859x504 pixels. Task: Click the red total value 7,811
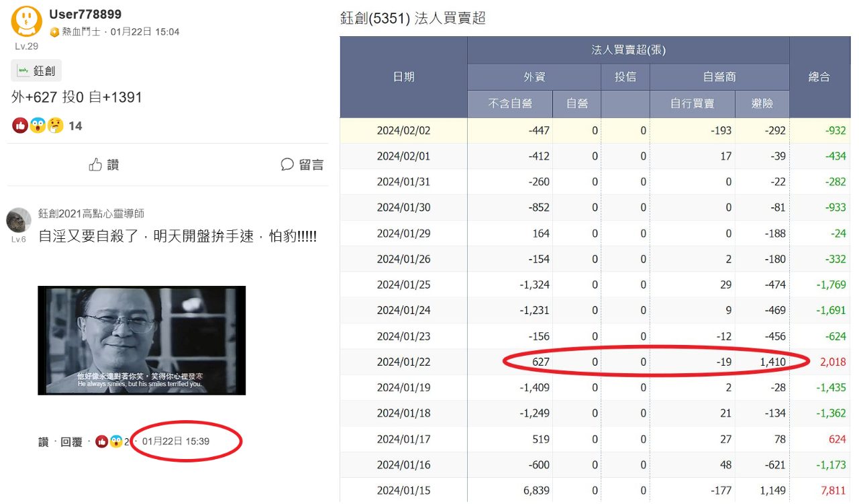(x=833, y=491)
